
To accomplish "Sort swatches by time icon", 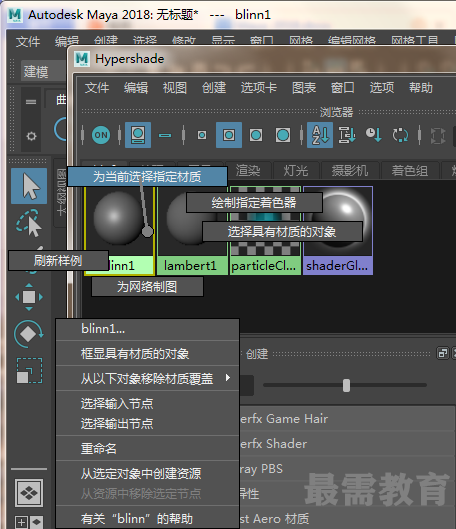I will tap(374, 135).
